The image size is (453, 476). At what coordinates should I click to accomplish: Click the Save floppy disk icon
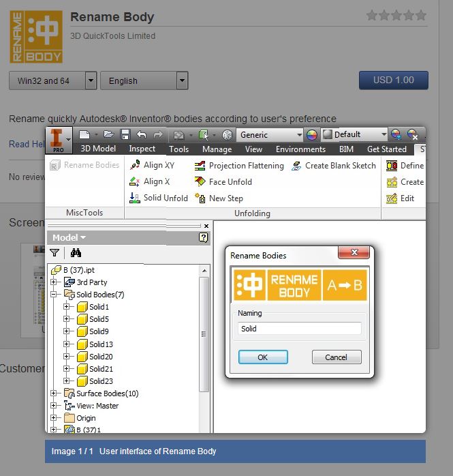pyautogui.click(x=125, y=134)
